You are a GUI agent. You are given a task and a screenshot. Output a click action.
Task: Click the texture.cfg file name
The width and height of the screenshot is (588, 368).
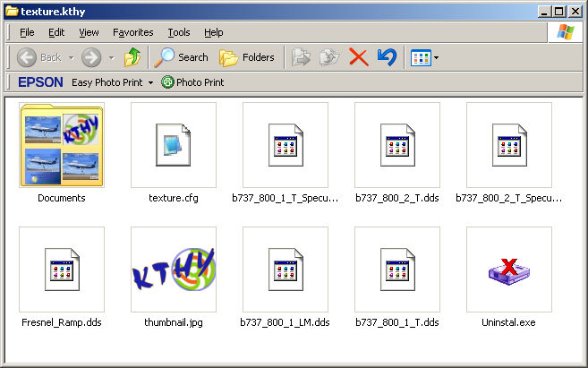tap(174, 198)
